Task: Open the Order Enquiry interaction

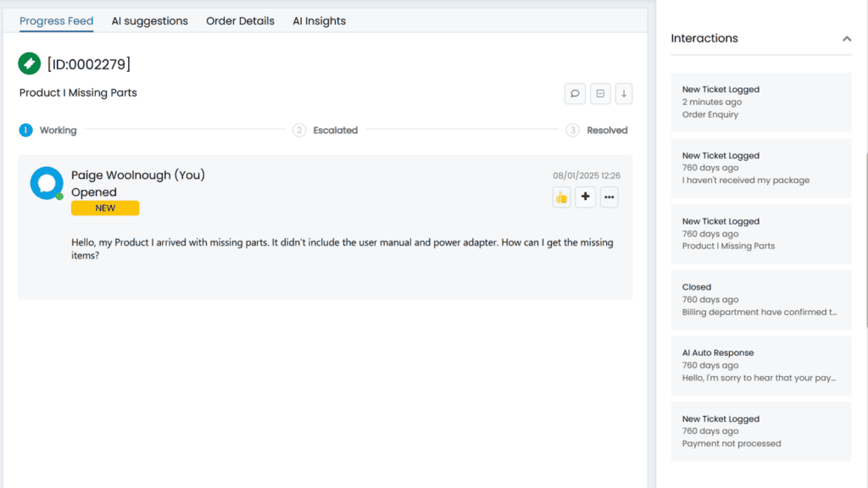Action: coord(761,103)
